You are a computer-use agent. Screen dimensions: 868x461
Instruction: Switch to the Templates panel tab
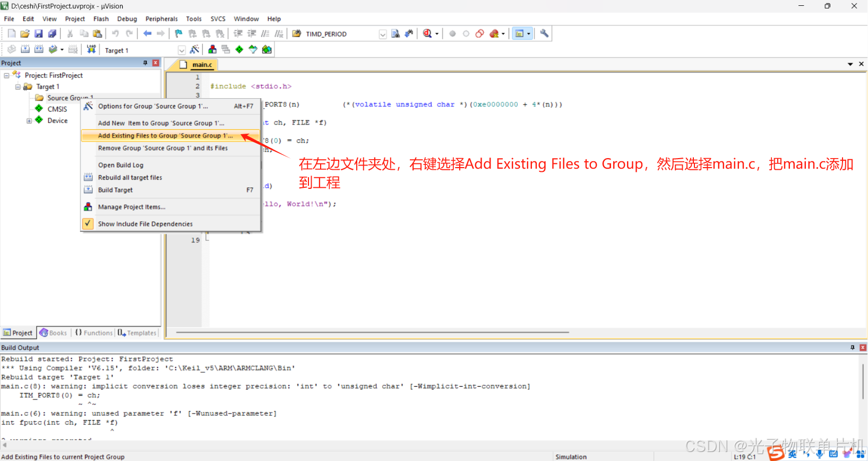tap(137, 333)
